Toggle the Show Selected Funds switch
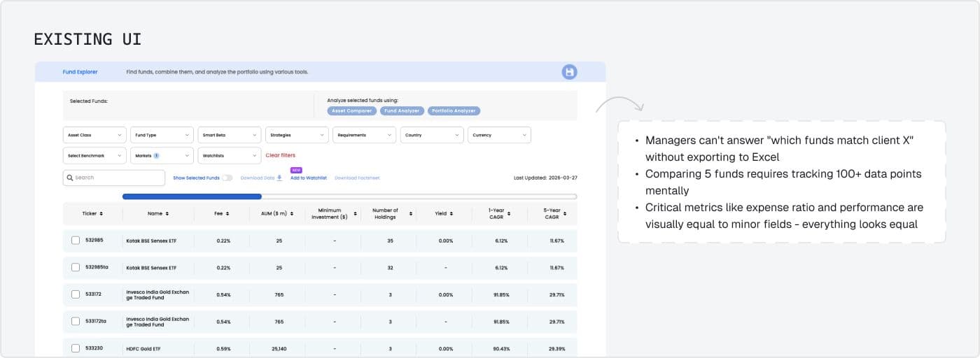This screenshot has height=358, width=980. point(227,178)
